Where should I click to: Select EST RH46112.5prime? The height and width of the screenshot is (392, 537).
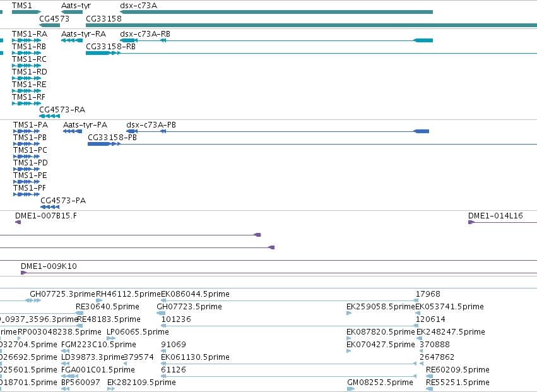point(99,300)
